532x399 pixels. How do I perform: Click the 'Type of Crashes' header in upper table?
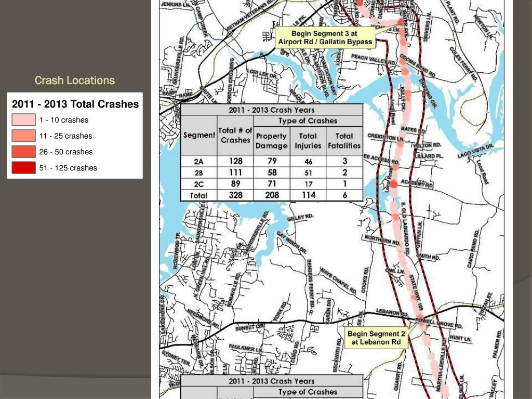tap(308, 121)
